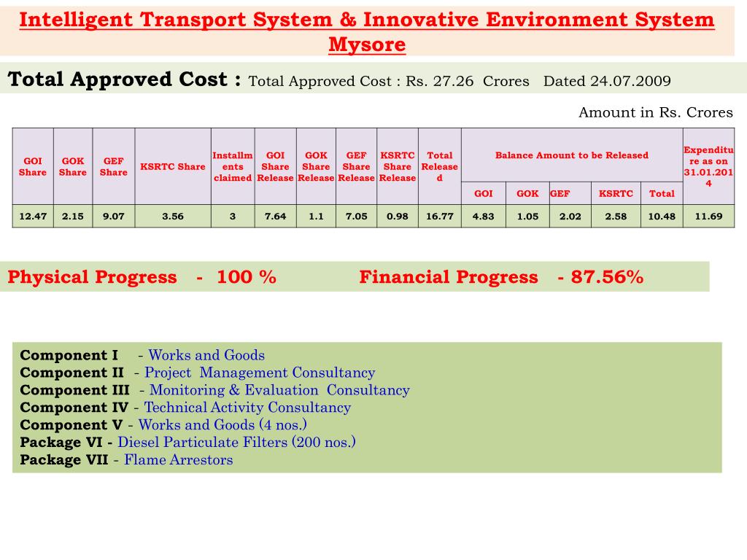Image resolution: width=747 pixels, height=560 pixels.
Task: Select the 'GOK Share' column header
Action: click(73, 167)
